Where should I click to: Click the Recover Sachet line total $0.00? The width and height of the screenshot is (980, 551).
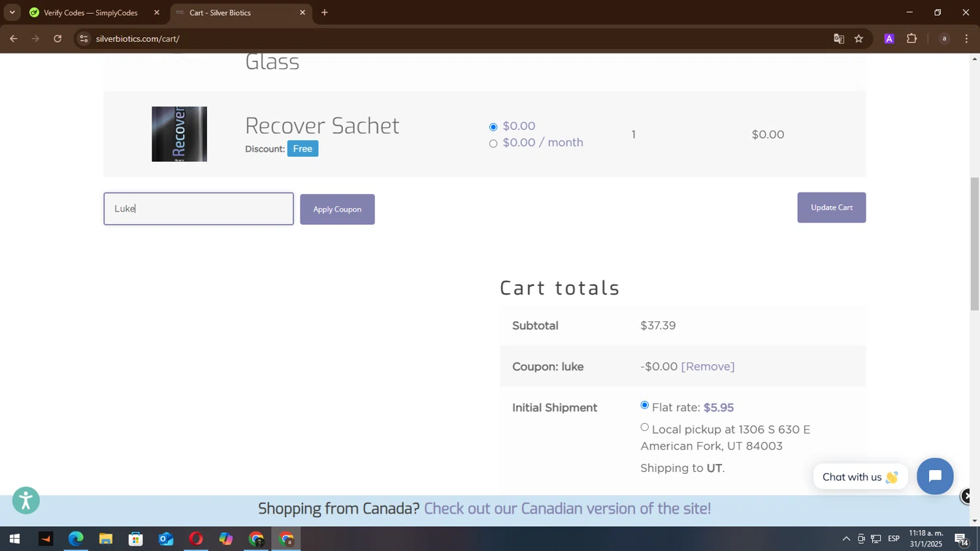tap(768, 134)
